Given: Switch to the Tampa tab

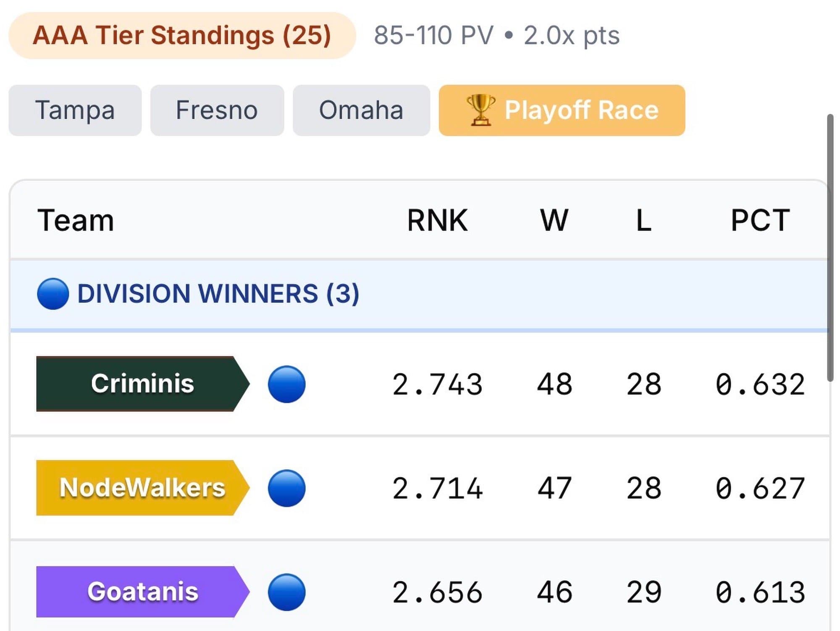Looking at the screenshot, I should (x=75, y=110).
